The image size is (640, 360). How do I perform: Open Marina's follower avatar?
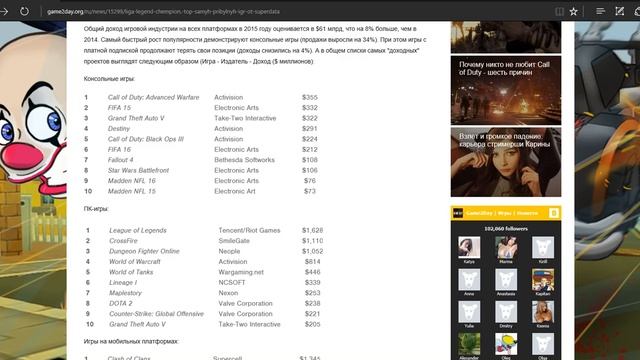506,247
